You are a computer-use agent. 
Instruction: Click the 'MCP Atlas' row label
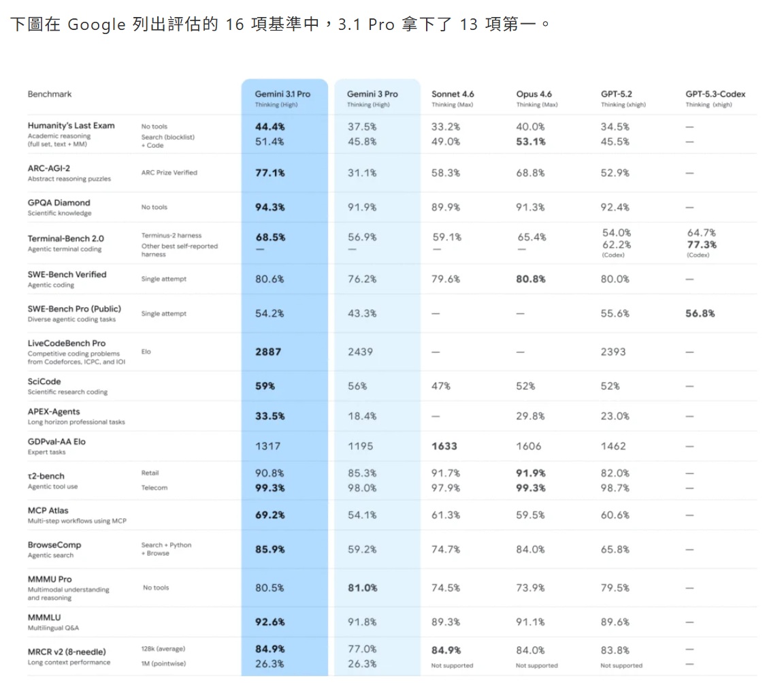pyautogui.click(x=48, y=511)
